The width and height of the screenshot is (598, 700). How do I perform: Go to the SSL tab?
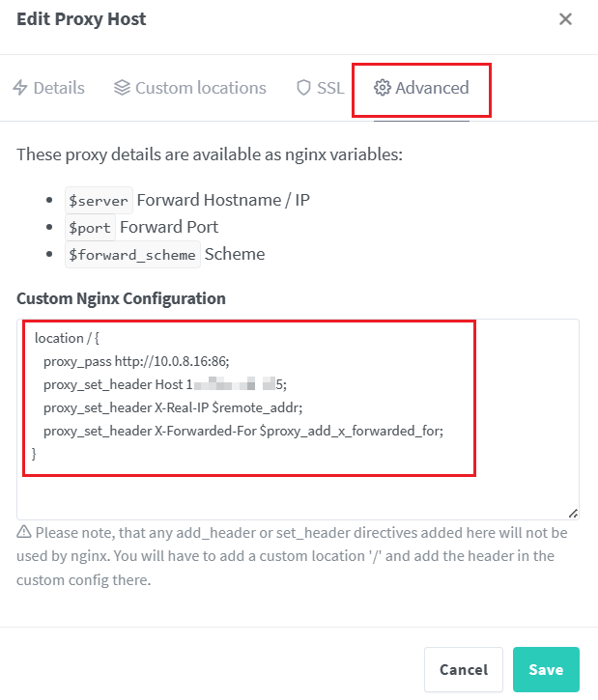click(329, 88)
